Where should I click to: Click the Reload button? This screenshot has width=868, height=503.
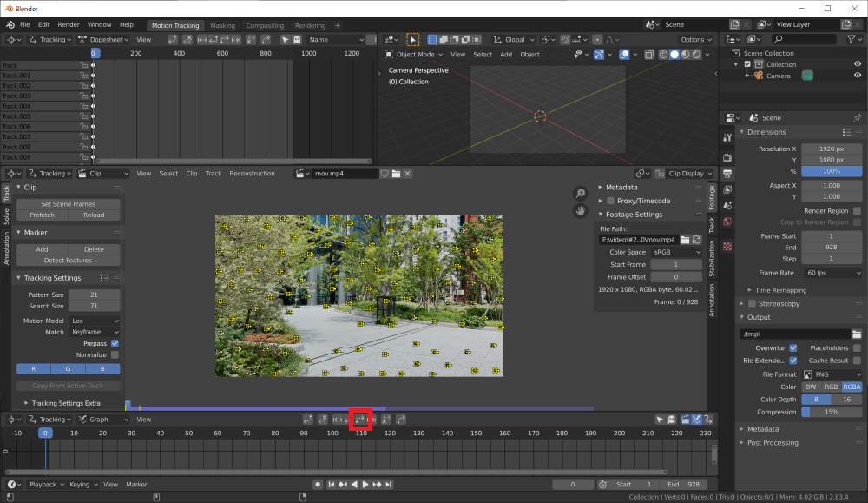point(94,215)
